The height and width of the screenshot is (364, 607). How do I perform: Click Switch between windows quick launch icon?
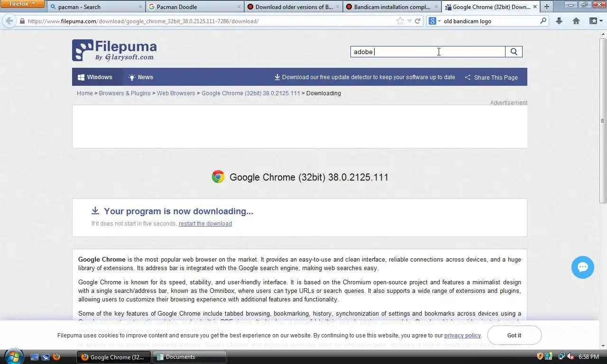(x=46, y=357)
